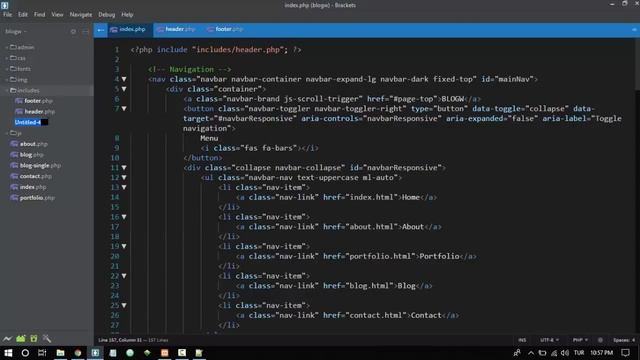Click the PHP file icon next to about.php
640x360 pixels.
(x=14, y=144)
